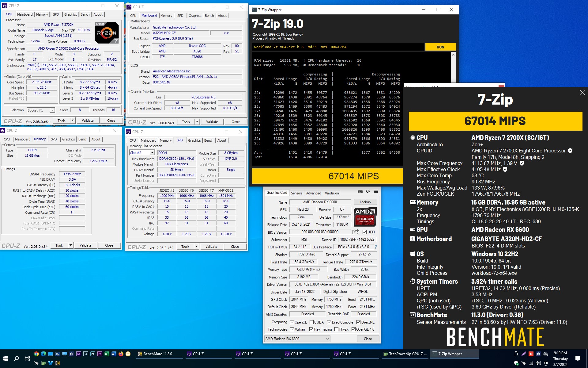
Task: Open the AMD Radeon RX 6600 device dropdown
Action: [297, 339]
